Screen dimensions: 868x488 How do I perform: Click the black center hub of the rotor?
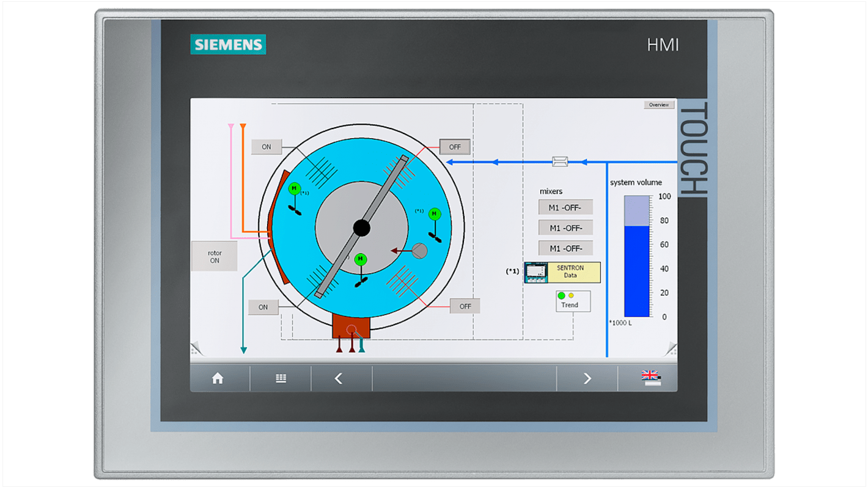pyautogui.click(x=361, y=228)
